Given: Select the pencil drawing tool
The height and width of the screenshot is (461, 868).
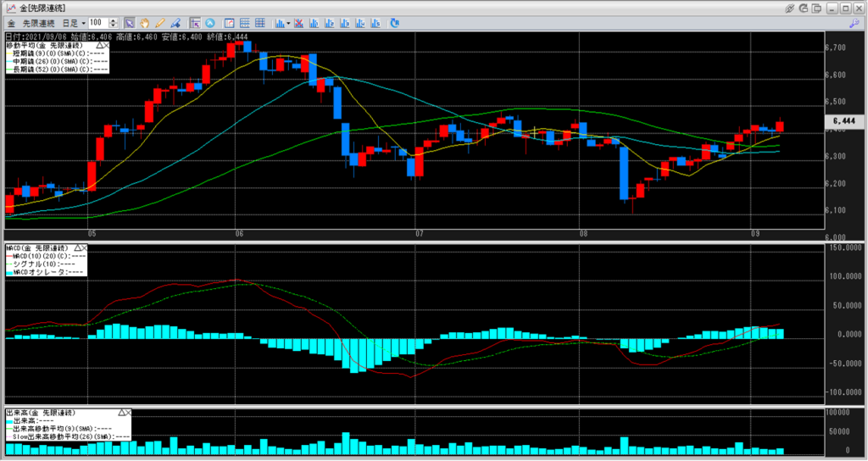Looking at the screenshot, I should point(160,23).
